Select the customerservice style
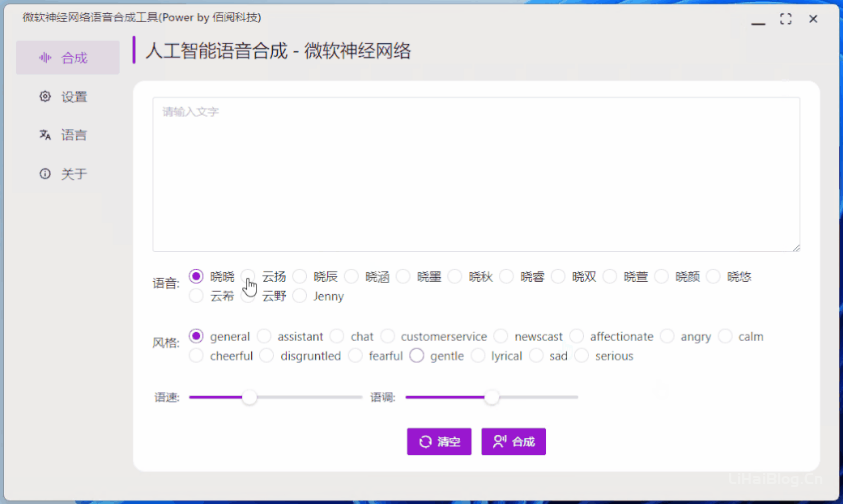The width and height of the screenshot is (843, 504). pyautogui.click(x=387, y=336)
